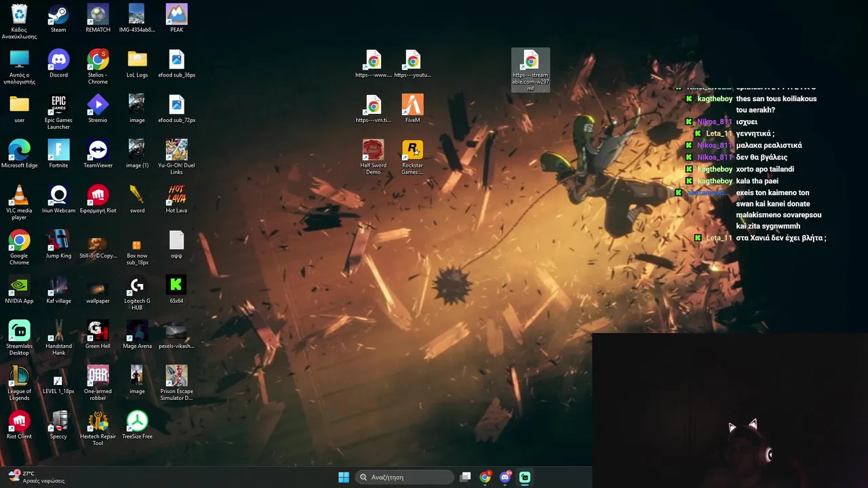Select the Kaf village shortcut
Viewport: 868px width, 488px height.
click(x=58, y=290)
